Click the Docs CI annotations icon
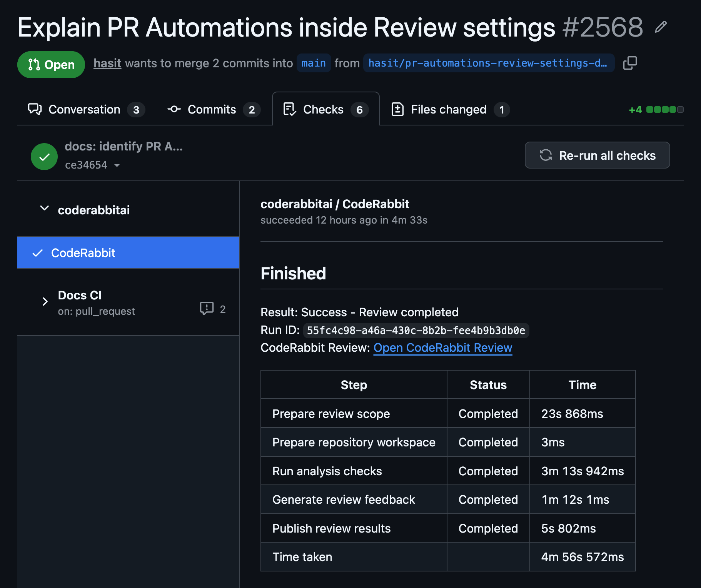Viewport: 701px width, 588px height. (207, 309)
